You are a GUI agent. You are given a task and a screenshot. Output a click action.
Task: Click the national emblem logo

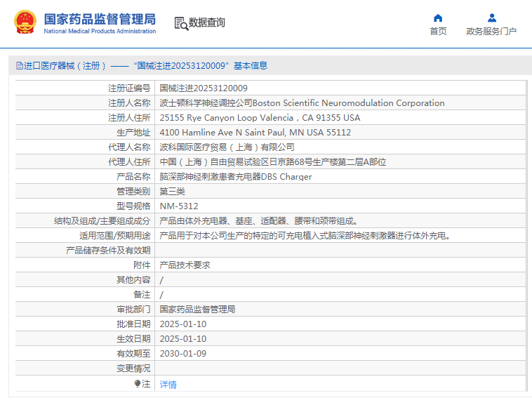[25, 22]
